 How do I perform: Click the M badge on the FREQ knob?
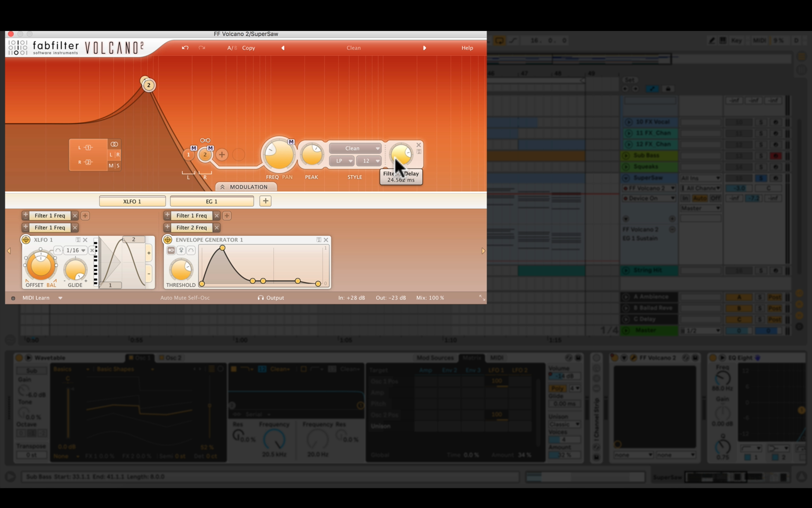click(x=291, y=142)
